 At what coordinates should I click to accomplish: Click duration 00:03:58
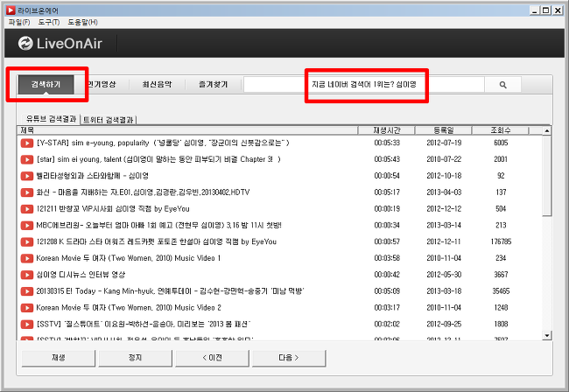387,258
